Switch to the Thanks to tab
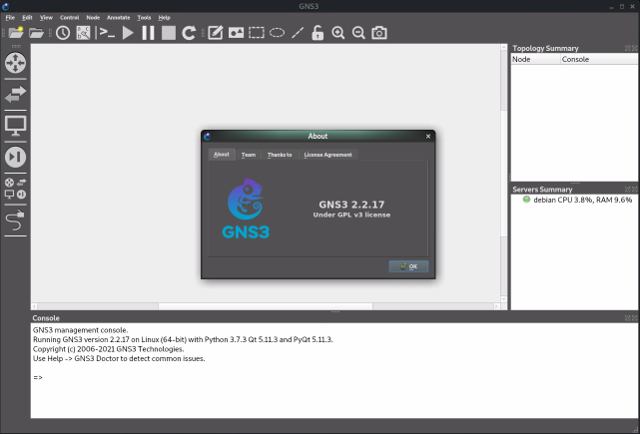Screen dimensions: 640x434 click(280, 155)
